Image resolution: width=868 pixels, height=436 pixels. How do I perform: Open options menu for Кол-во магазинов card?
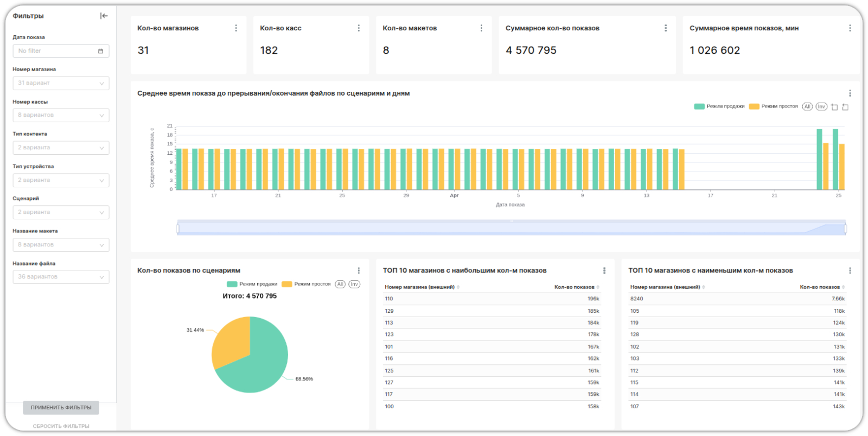tap(236, 28)
